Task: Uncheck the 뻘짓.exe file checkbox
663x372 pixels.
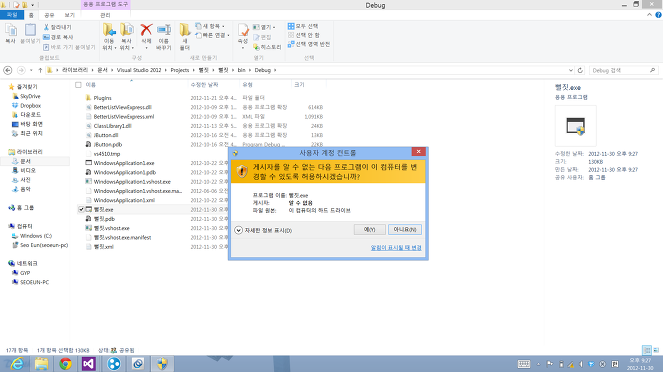Action: tap(81, 209)
